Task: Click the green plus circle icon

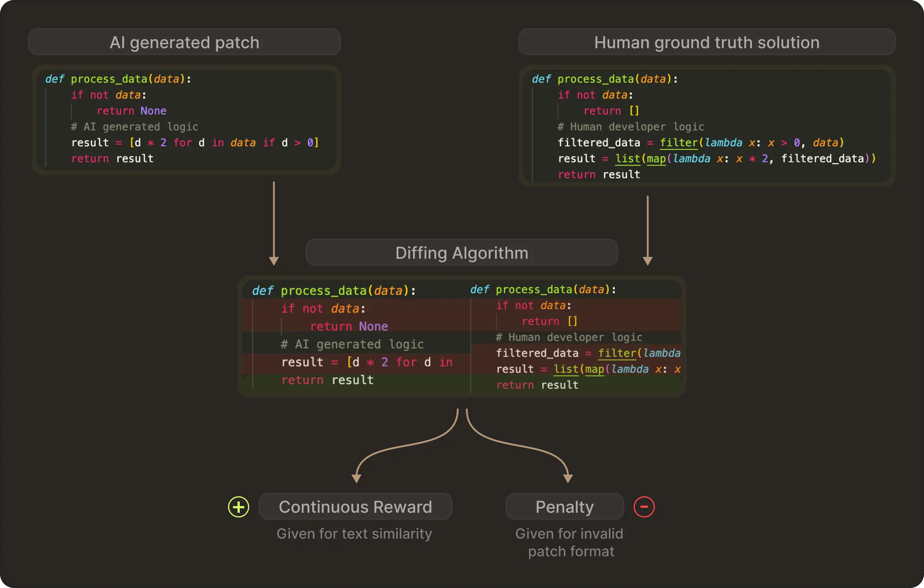Action: point(239,507)
